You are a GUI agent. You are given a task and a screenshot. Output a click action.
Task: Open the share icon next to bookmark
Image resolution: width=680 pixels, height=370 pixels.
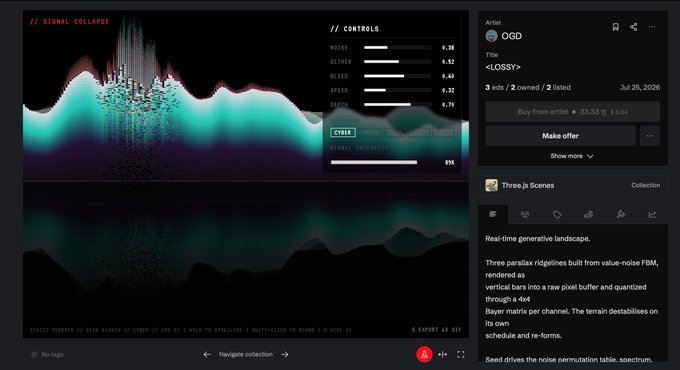click(634, 27)
